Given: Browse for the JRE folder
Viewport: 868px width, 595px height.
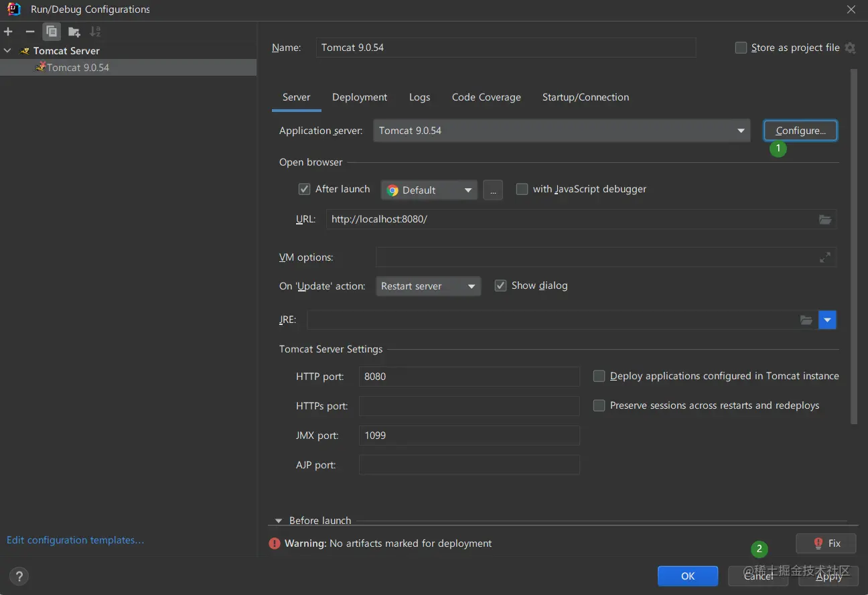Looking at the screenshot, I should click(806, 320).
